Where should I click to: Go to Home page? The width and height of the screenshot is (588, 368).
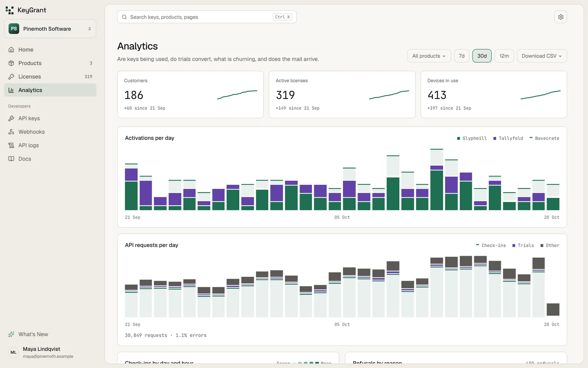[50, 50]
